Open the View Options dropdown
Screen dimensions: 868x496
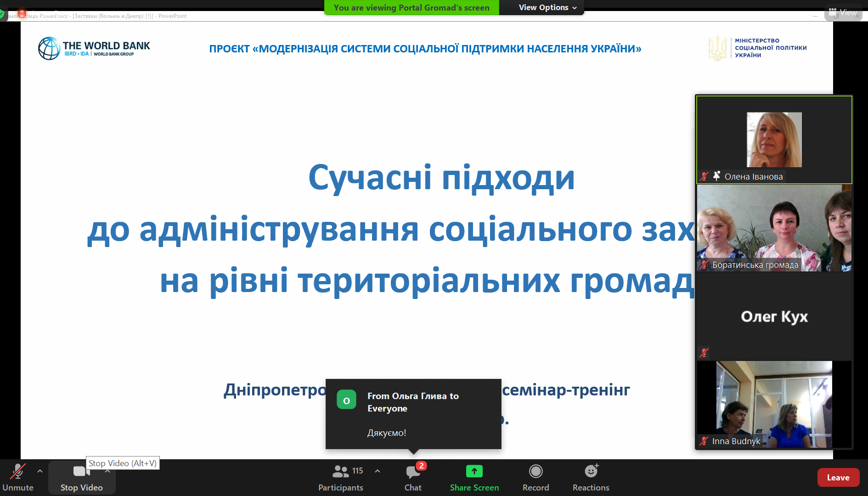point(547,7)
